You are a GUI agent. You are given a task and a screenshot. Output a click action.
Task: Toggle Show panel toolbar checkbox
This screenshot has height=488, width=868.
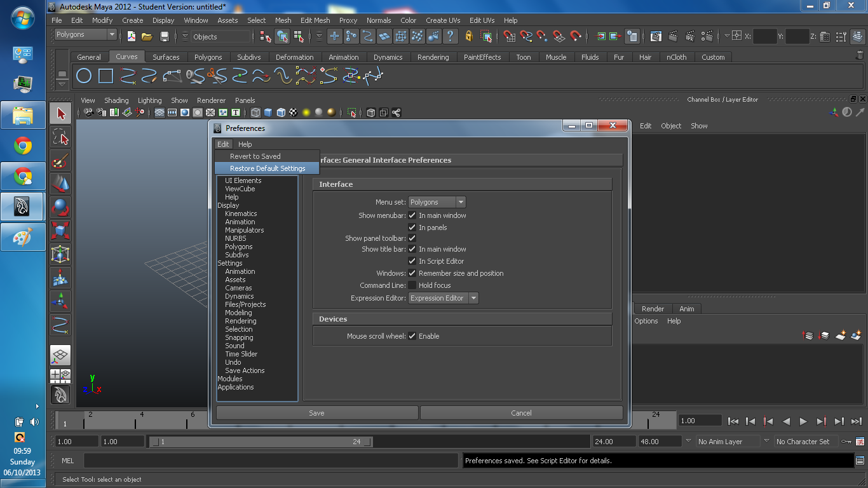click(412, 238)
